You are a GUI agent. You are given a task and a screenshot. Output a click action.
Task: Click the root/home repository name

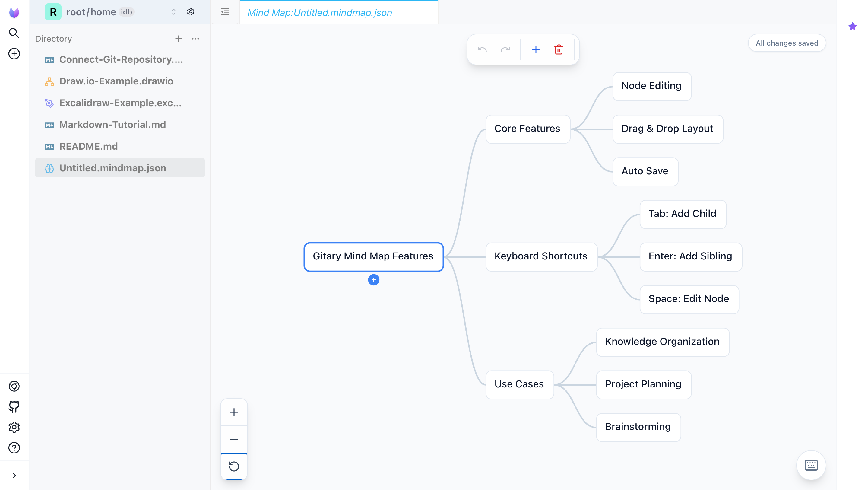click(91, 12)
